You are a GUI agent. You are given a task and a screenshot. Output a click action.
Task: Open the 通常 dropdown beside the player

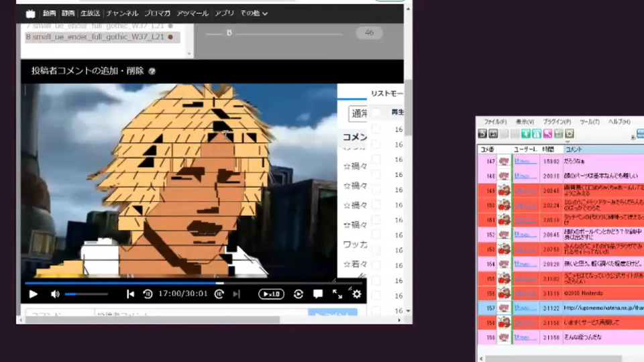coord(358,113)
